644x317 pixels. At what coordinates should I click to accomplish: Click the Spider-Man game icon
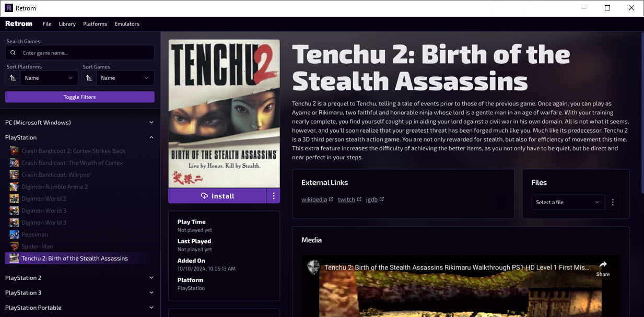point(14,246)
